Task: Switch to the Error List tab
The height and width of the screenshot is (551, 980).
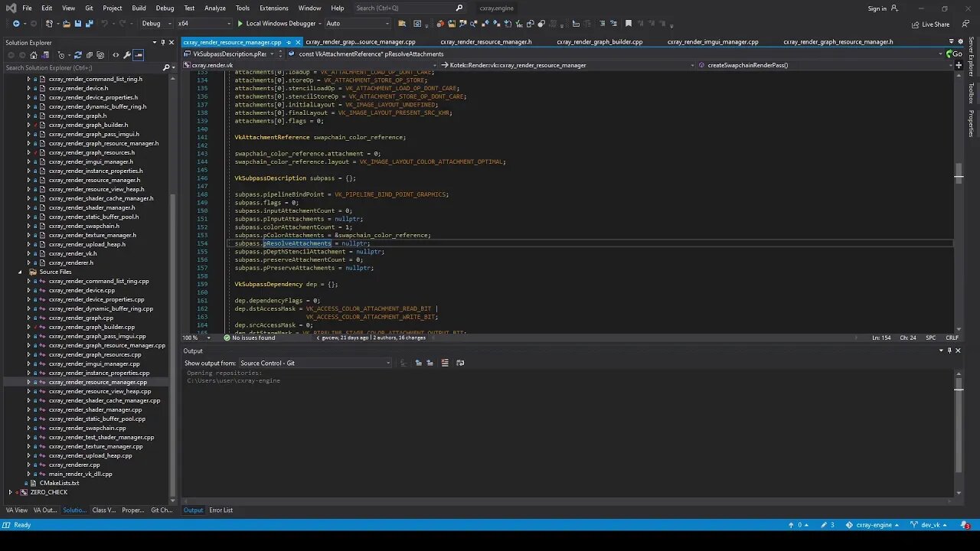Action: point(220,510)
